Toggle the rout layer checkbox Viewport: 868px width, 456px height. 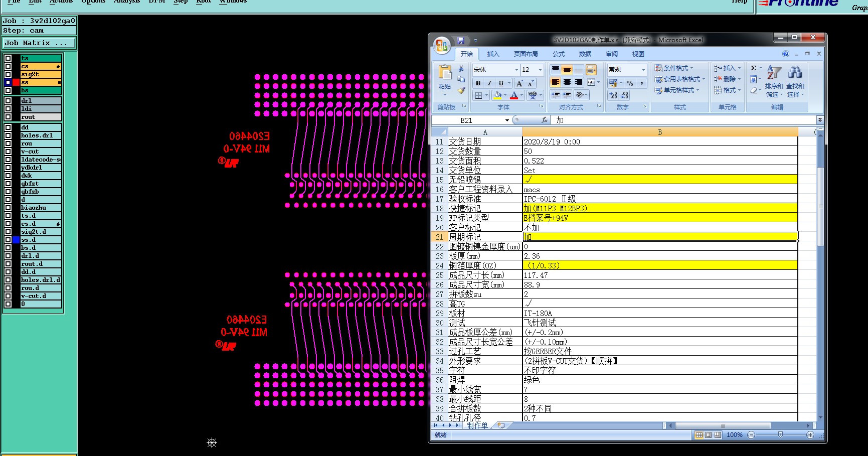point(8,117)
